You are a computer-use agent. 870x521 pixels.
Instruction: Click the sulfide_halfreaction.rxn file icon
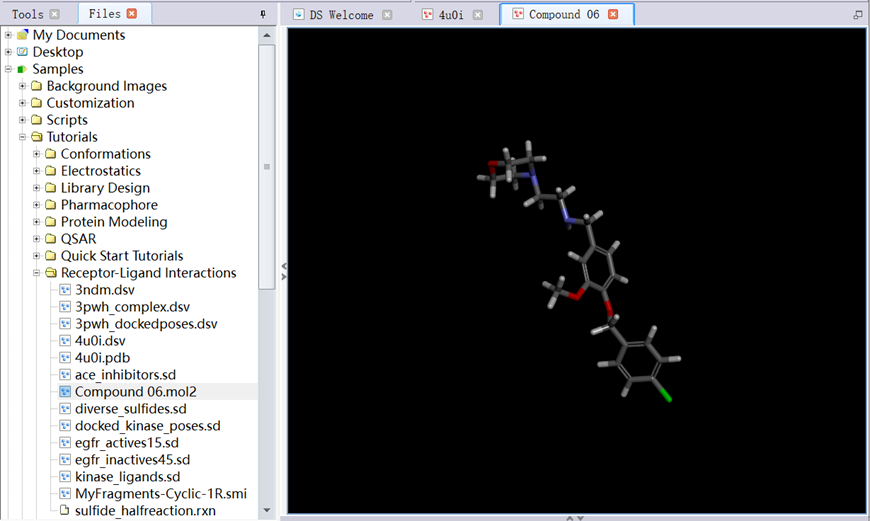(65, 511)
